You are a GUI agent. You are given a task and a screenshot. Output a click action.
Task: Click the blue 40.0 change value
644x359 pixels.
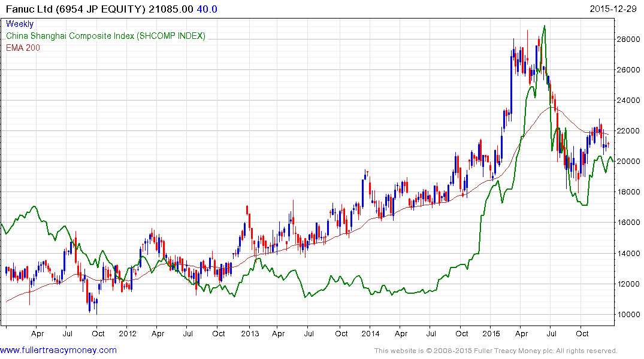coord(207,9)
